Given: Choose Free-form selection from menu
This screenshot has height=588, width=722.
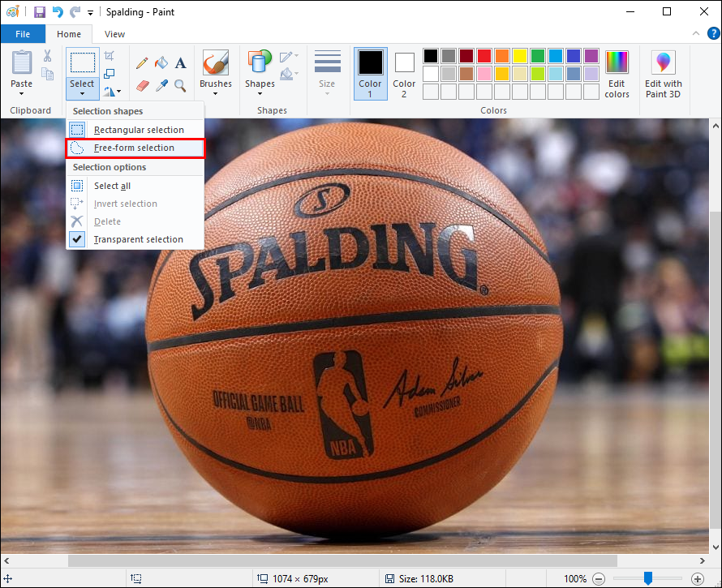Looking at the screenshot, I should 134,148.
